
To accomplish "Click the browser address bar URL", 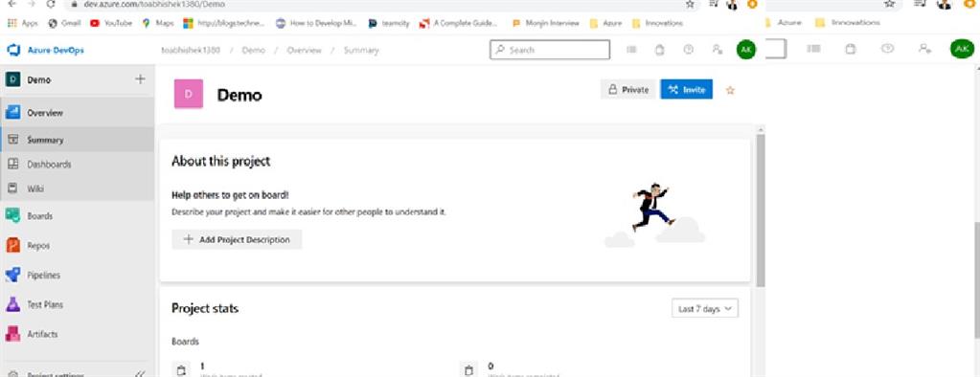I will (x=153, y=4).
